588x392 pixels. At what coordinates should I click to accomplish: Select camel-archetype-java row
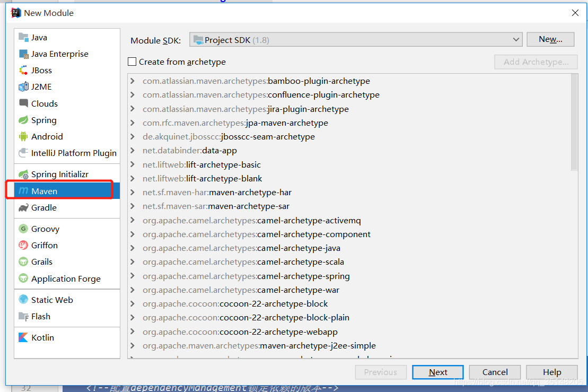coord(349,248)
